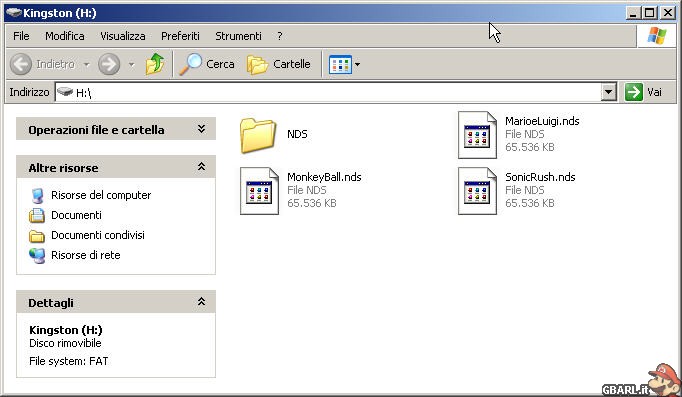Click the Back arrow button (Indietro)
This screenshot has width=682, height=397.
pyautogui.click(x=43, y=64)
